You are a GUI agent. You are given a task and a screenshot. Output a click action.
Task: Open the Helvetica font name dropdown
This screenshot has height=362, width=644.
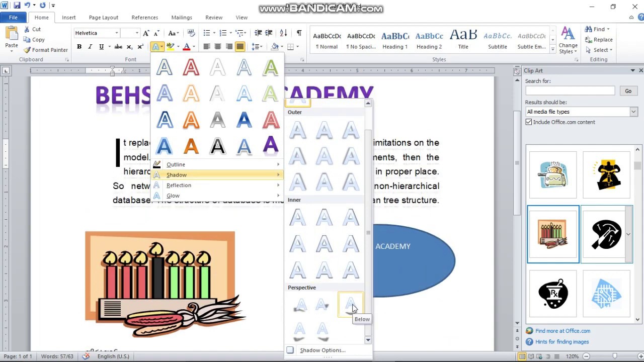(x=116, y=33)
